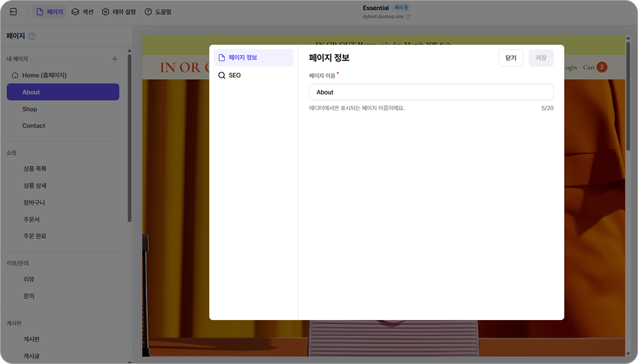
Task: Click the 리뷰/문의 section label
Action: 17,263
